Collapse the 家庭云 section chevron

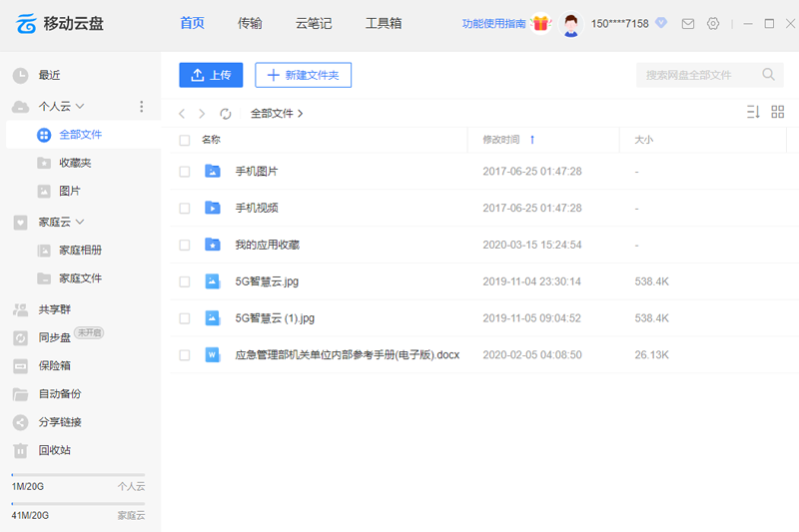[x=80, y=222]
